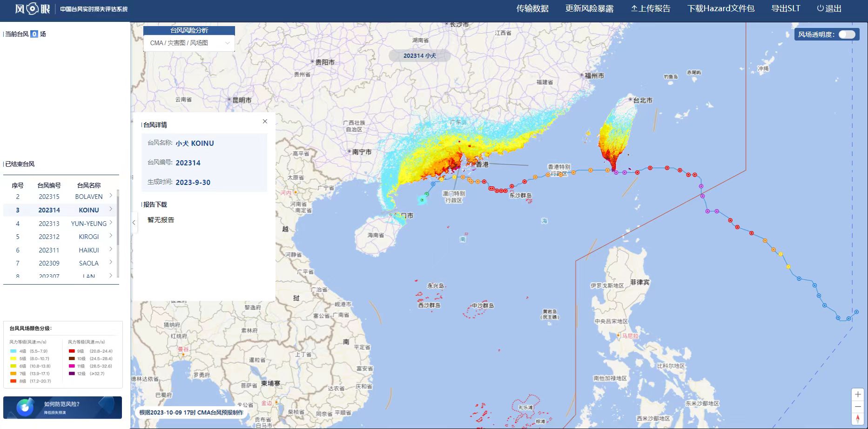
Task: Click the 已结束台风 section heading
Action: (x=20, y=164)
